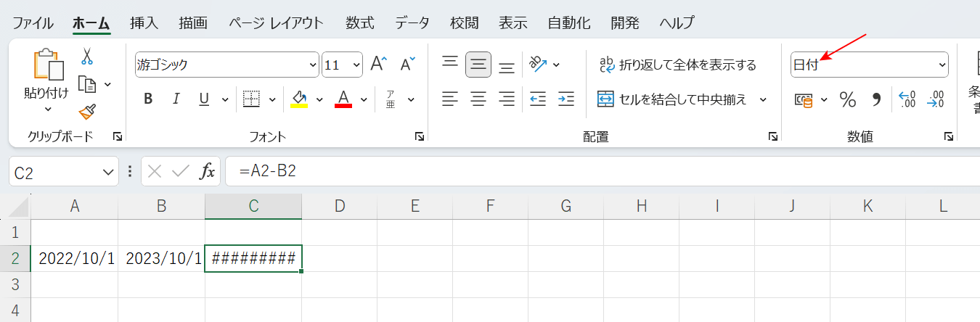Open the 日付 number format dropdown
Viewport: 980px width, 322px height.
(x=942, y=65)
